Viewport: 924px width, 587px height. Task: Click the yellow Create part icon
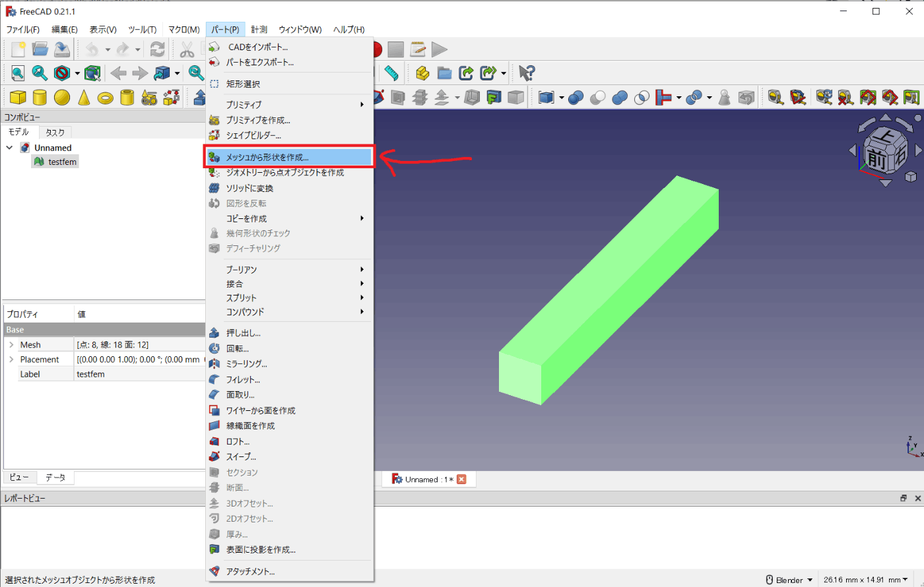pyautogui.click(x=422, y=73)
